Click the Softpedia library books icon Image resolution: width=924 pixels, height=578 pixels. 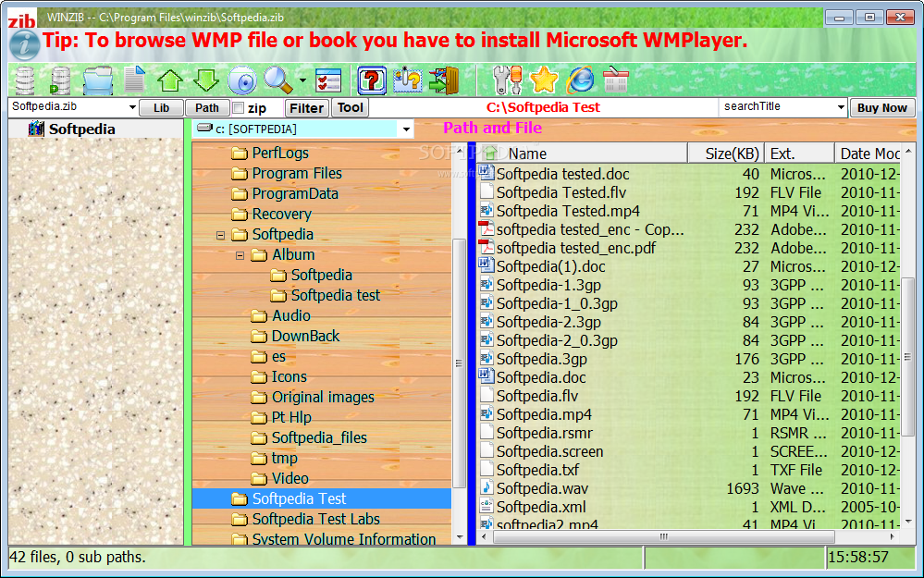coord(36,129)
